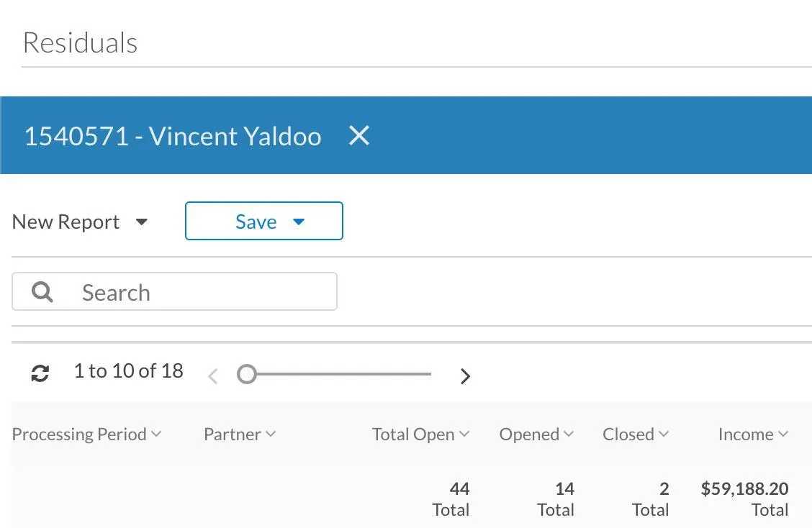
Task: Click the pagination slider handle
Action: 247,374
